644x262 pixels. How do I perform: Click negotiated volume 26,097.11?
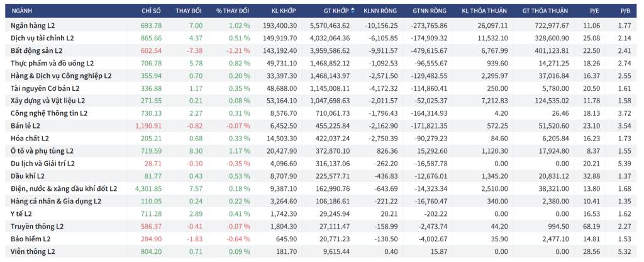(493, 25)
